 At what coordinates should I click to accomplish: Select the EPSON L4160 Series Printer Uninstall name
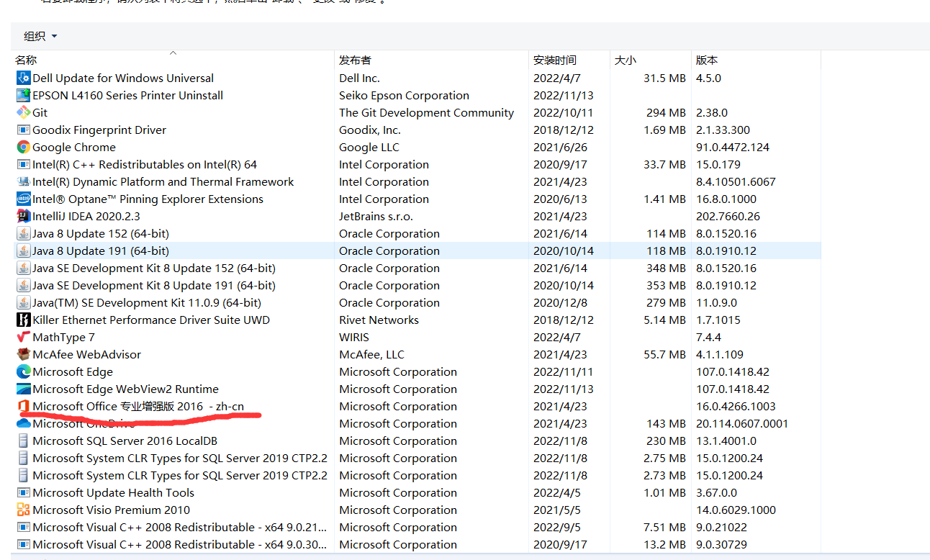(127, 95)
